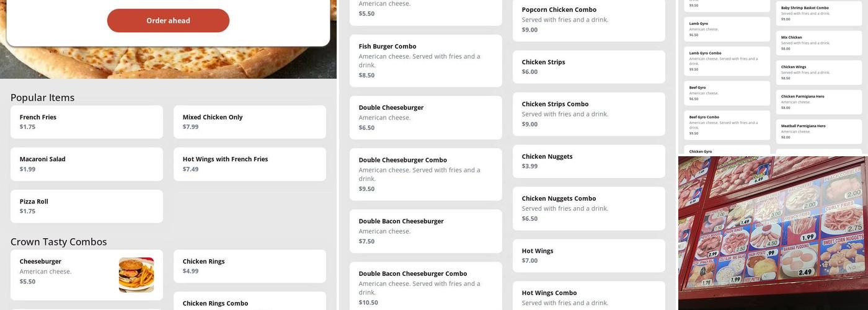Choose the Chicken Strips item
Viewport: 868px width, 310px height.
coord(588,66)
